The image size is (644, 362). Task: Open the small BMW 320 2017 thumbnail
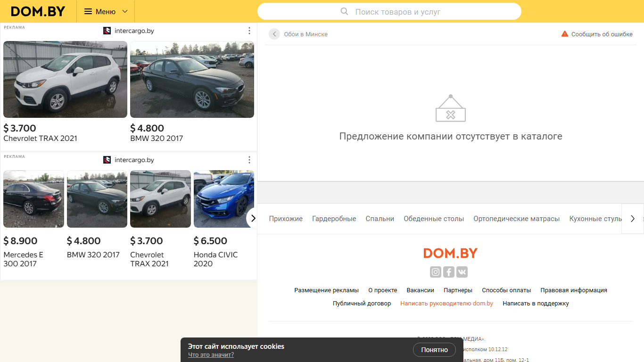coord(97,199)
